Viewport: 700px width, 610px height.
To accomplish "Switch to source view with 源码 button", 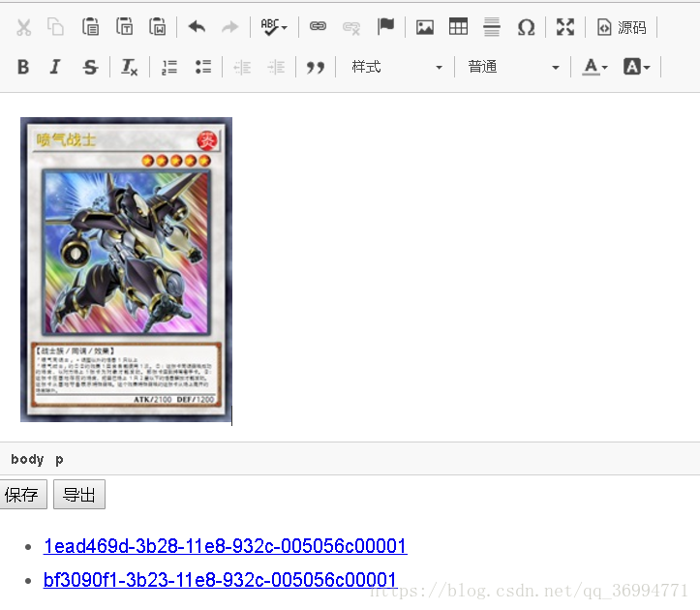I will click(622, 27).
